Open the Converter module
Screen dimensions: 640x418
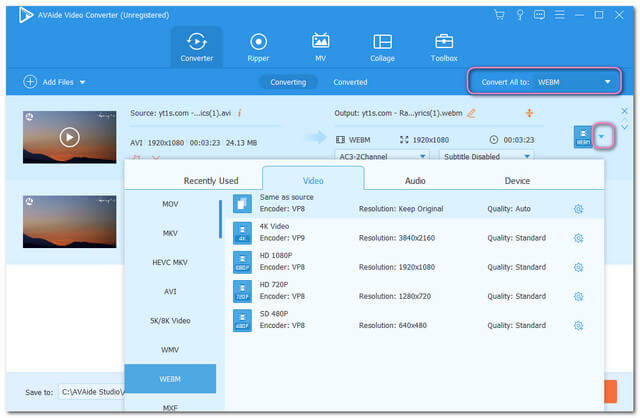197,47
